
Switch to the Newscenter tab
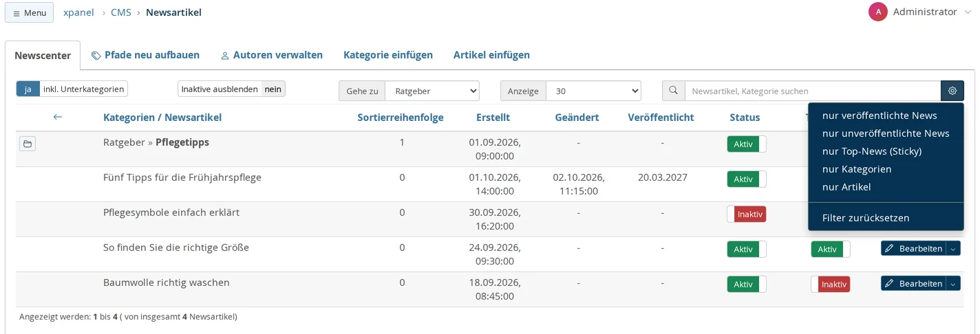click(x=43, y=55)
